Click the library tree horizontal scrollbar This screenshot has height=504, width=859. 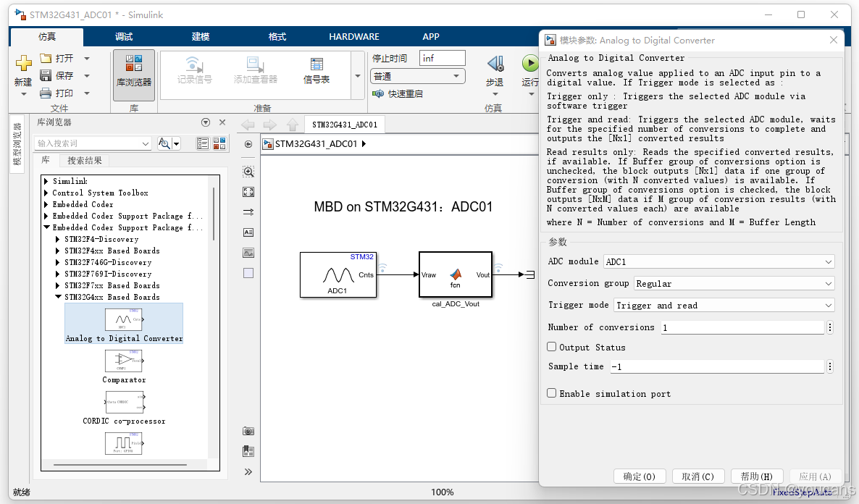pyautogui.click(x=120, y=465)
